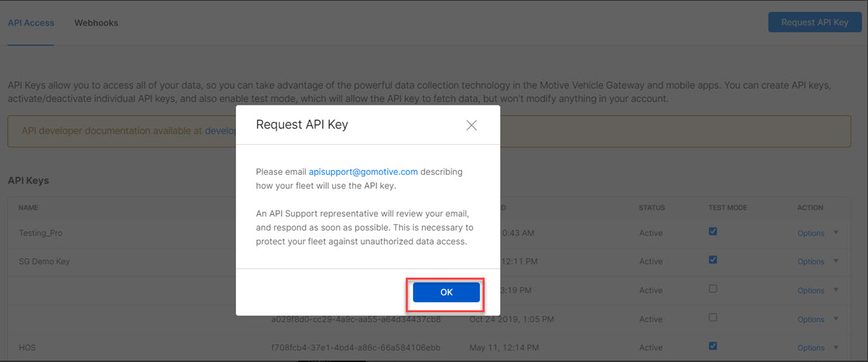This screenshot has width=868, height=362.
Task: Select the HOS key name
Action: tap(27, 348)
